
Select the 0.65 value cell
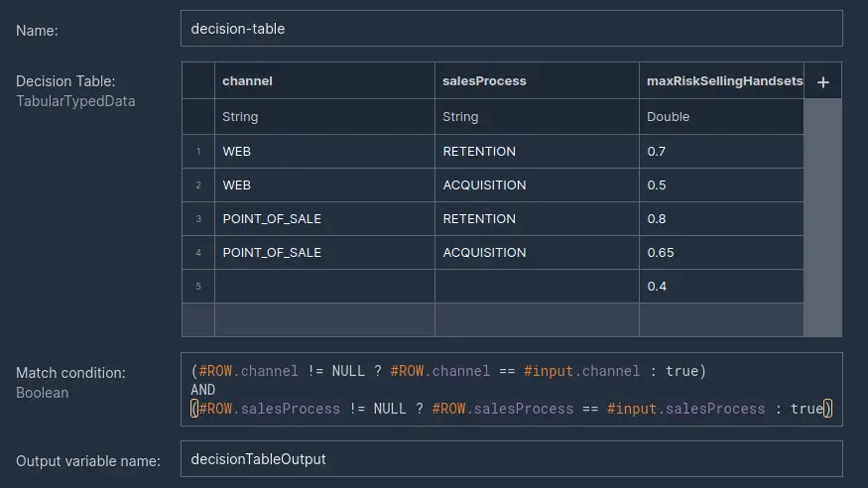[721, 252]
